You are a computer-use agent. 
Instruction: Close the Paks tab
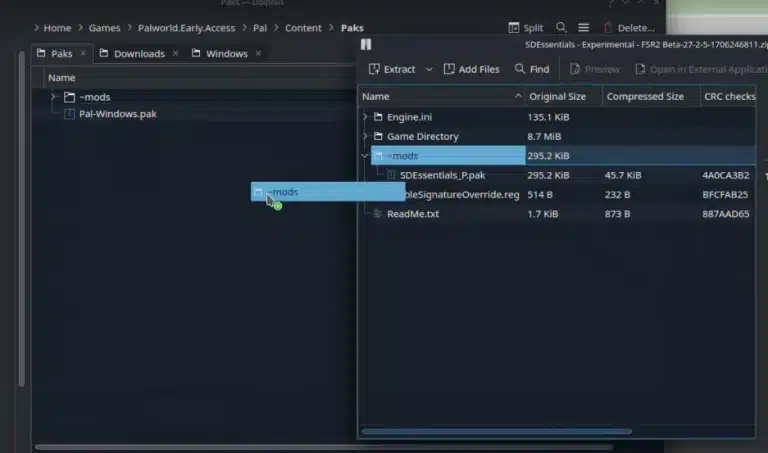pyautogui.click(x=83, y=53)
